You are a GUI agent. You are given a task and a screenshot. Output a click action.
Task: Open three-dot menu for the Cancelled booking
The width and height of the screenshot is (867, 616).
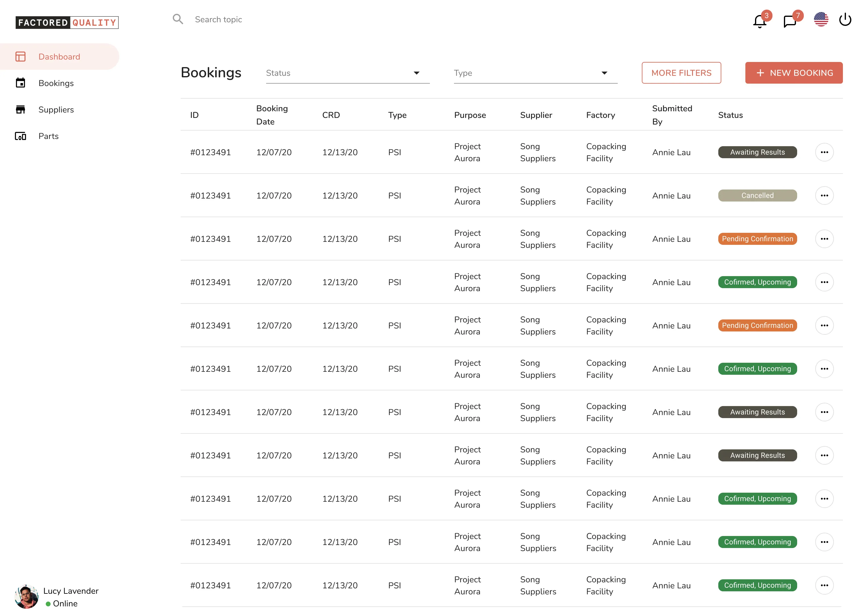point(824,196)
